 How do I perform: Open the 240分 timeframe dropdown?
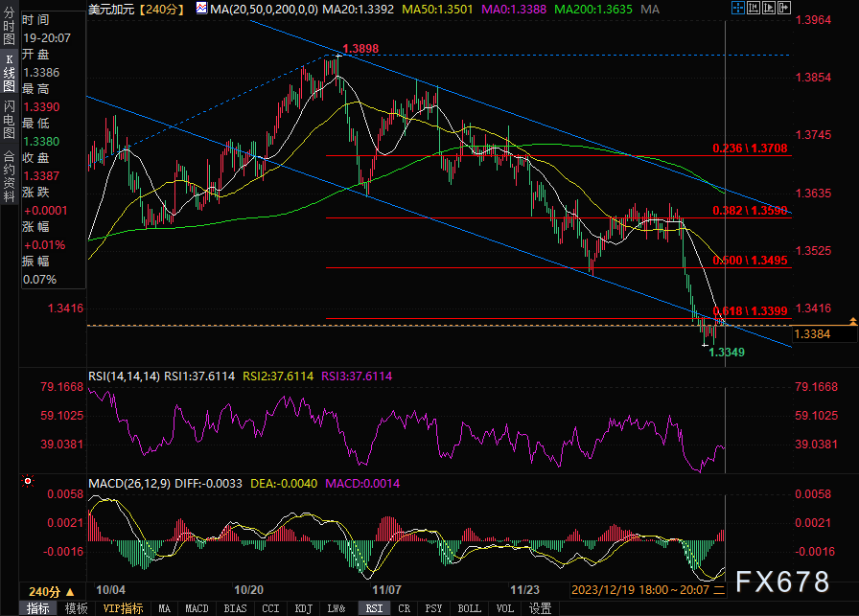click(45, 591)
